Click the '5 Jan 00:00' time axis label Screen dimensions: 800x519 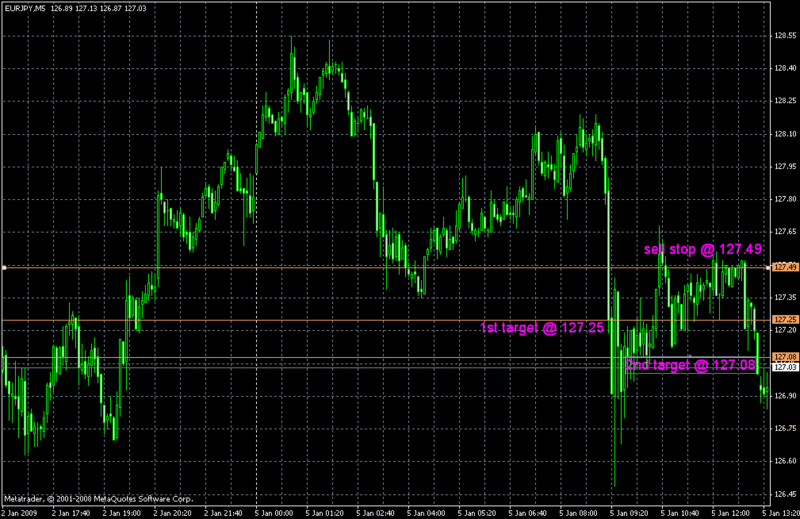274,513
